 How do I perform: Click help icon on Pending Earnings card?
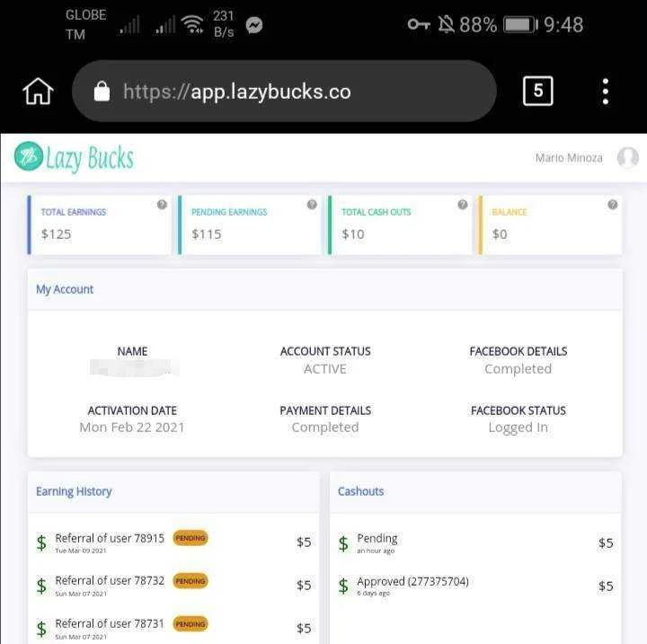pos(312,204)
